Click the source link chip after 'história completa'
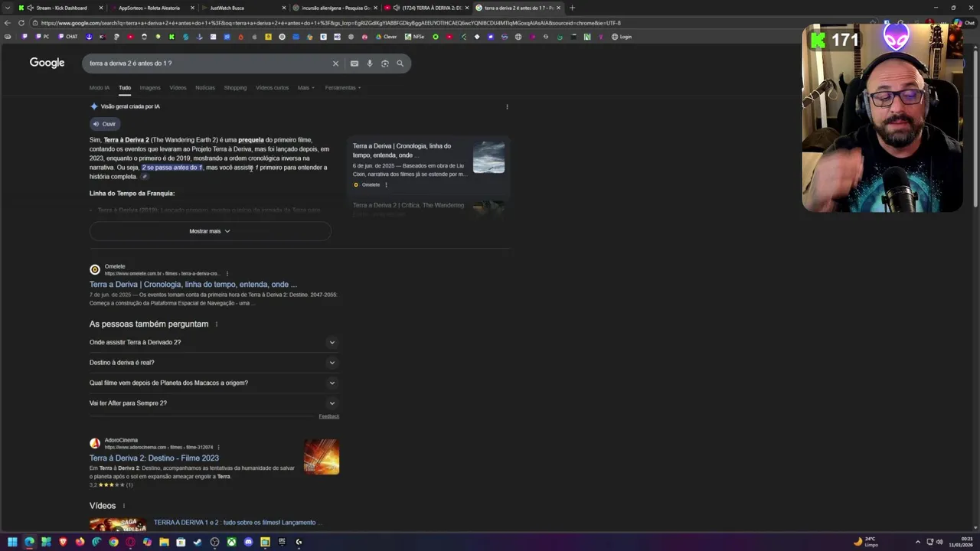 [x=144, y=177]
